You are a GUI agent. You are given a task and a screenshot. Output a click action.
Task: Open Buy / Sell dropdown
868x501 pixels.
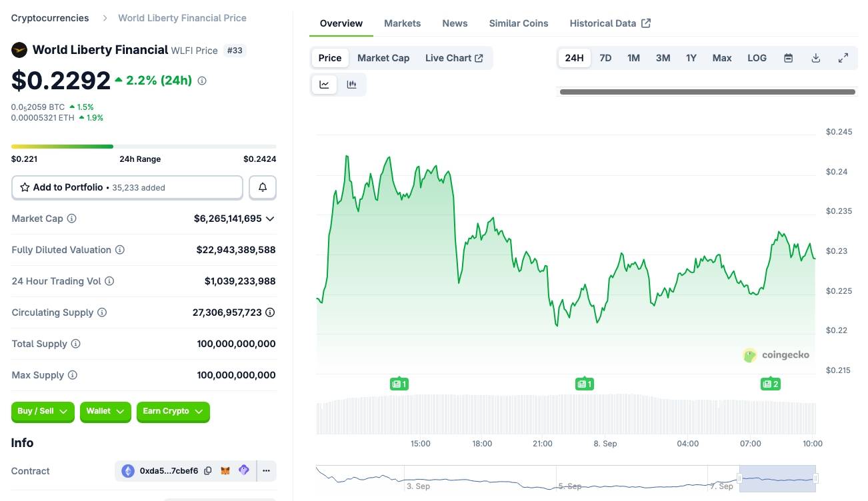[x=43, y=412]
